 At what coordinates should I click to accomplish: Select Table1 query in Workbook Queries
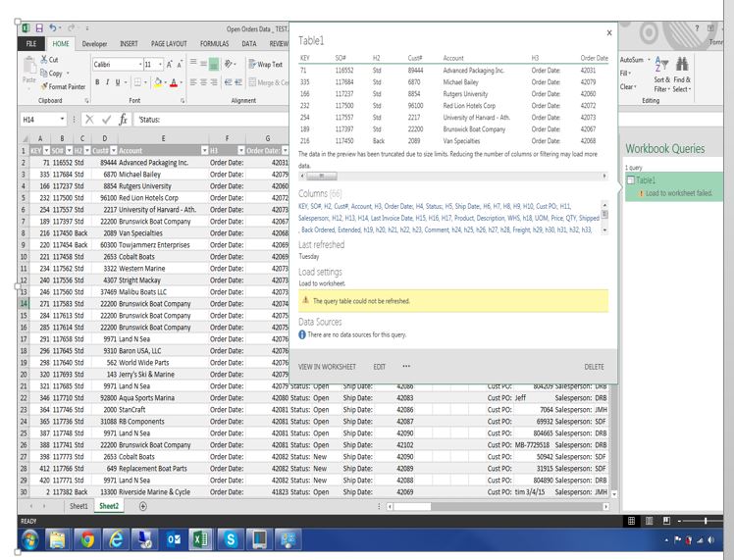[673, 186]
